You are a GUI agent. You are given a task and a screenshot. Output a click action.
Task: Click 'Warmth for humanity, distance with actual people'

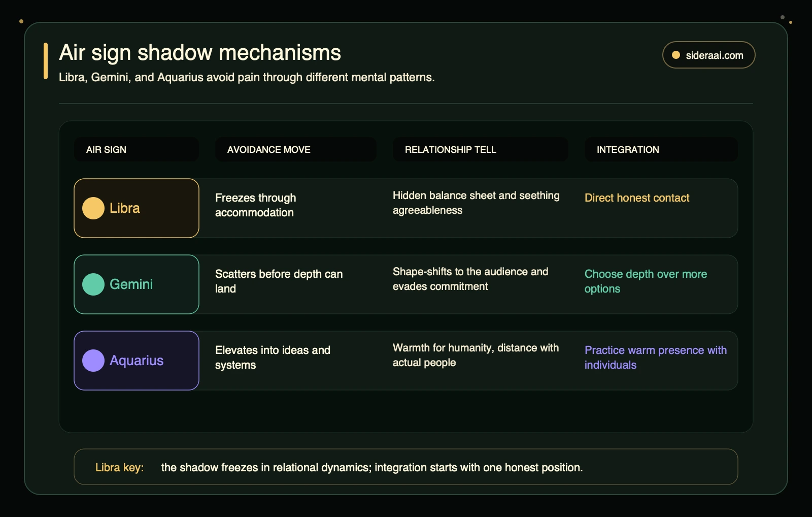coord(476,355)
